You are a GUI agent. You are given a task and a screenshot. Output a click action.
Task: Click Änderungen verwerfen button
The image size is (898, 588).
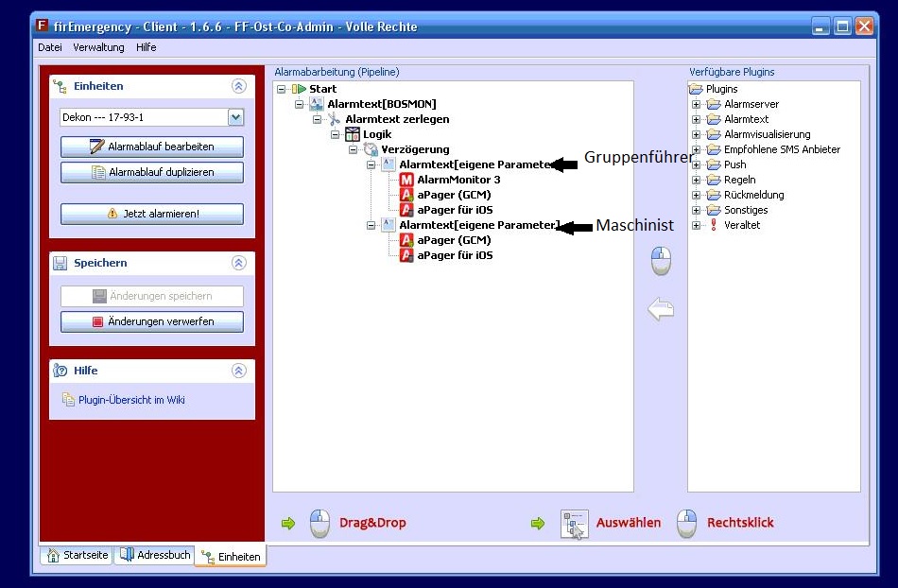(152, 321)
